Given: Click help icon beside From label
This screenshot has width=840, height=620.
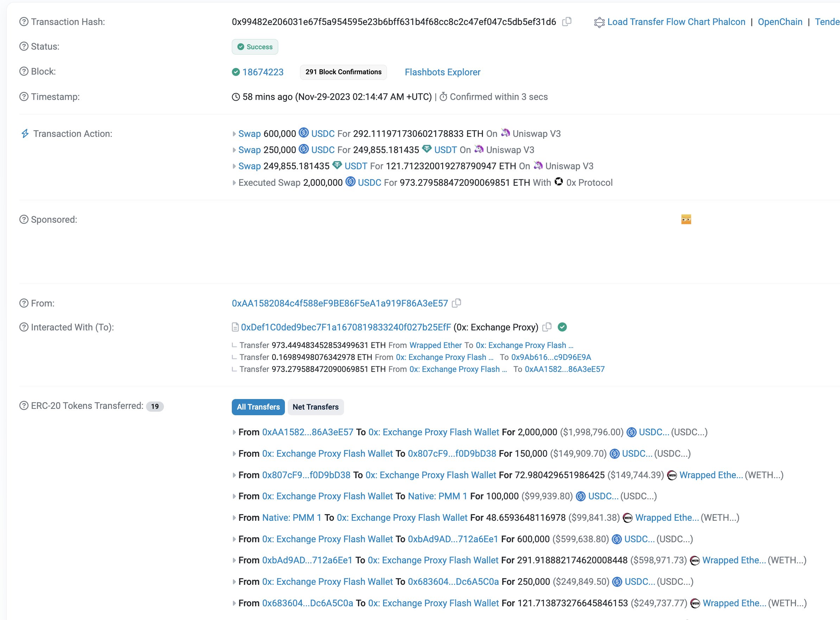Looking at the screenshot, I should pos(24,303).
